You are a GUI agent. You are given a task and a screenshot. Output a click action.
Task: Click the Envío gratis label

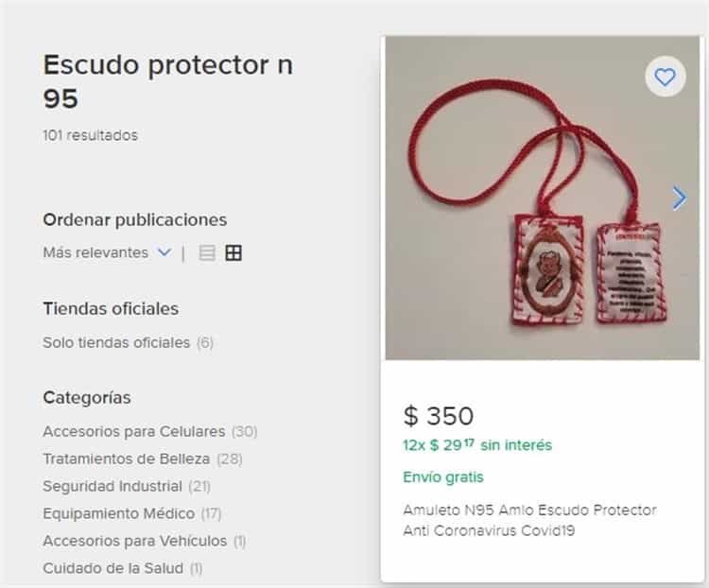443,476
